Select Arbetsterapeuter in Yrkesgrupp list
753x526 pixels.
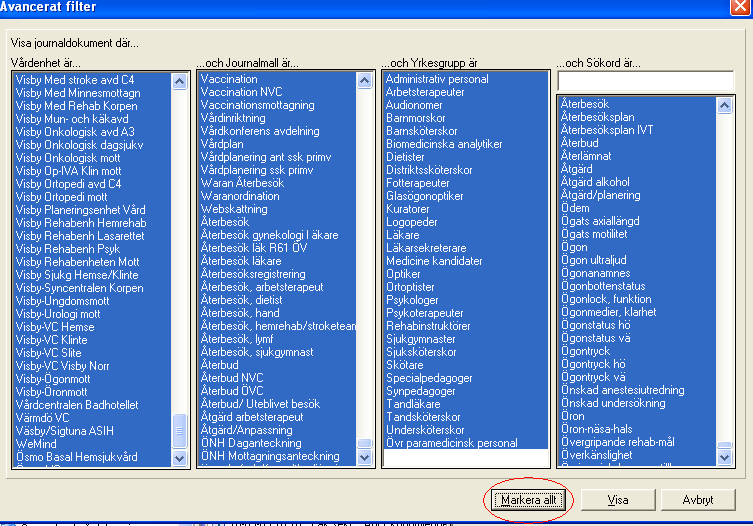click(425, 92)
